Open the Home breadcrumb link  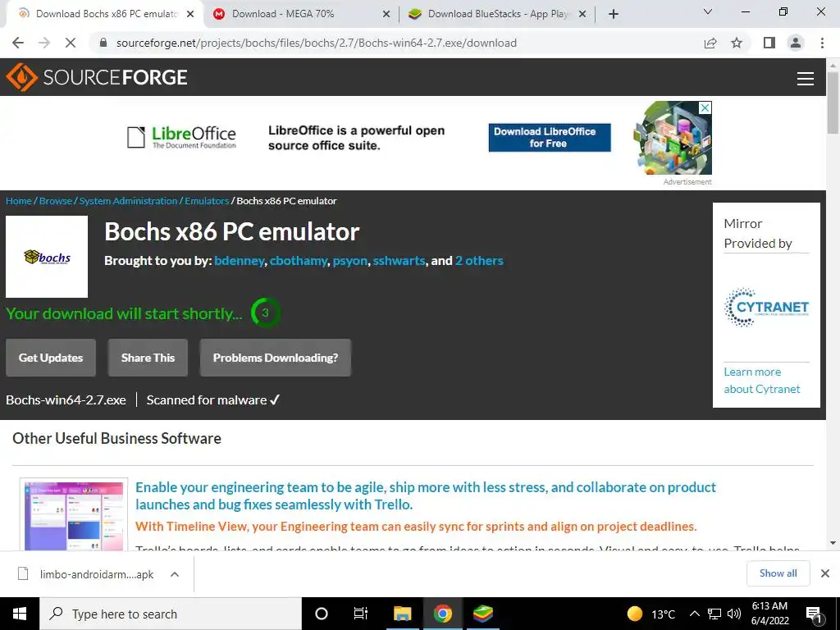click(19, 201)
